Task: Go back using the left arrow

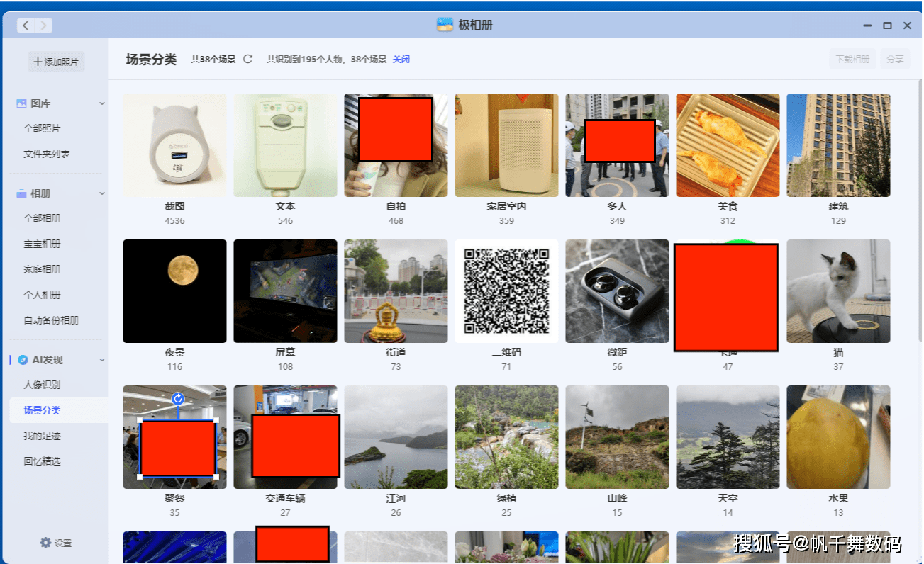Action: 26,26
